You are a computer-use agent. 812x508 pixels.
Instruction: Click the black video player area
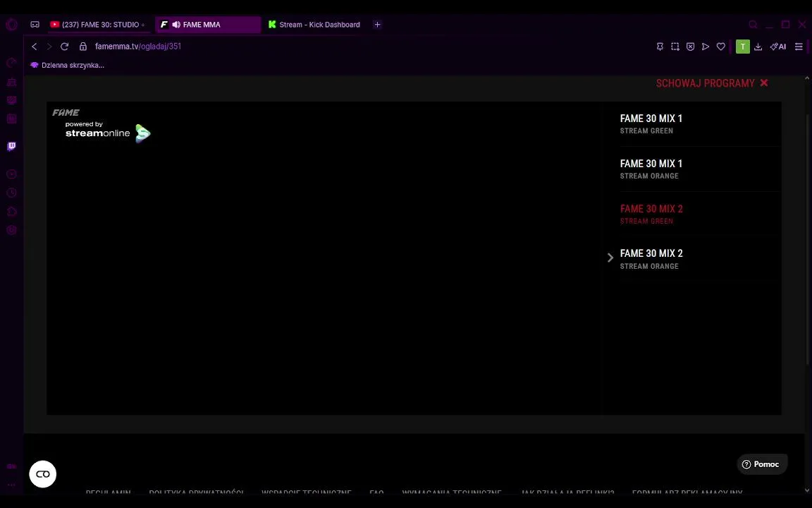click(324, 258)
